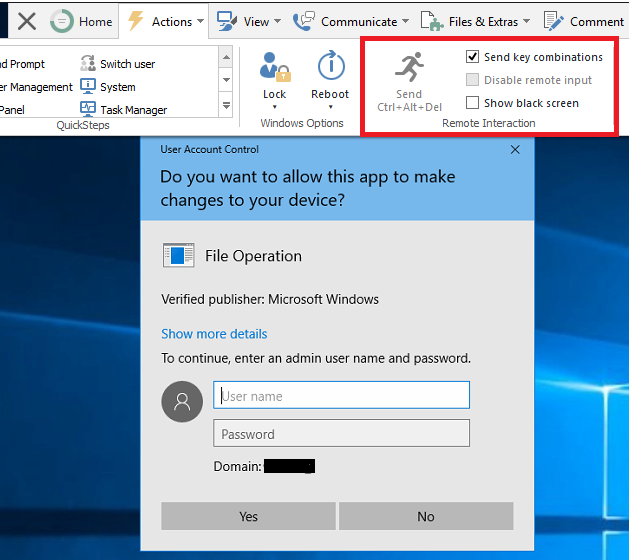This screenshot has width=630, height=560.
Task: Click Show more details link
Action: pyautogui.click(x=214, y=334)
